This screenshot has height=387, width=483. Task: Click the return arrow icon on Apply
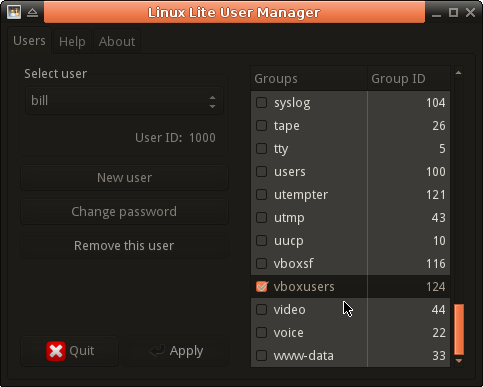click(x=157, y=351)
